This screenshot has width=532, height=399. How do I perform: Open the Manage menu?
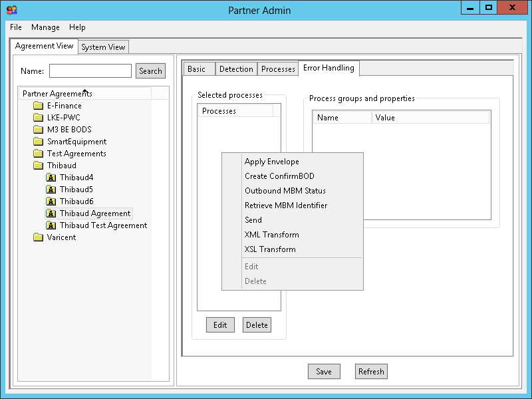pyautogui.click(x=45, y=27)
